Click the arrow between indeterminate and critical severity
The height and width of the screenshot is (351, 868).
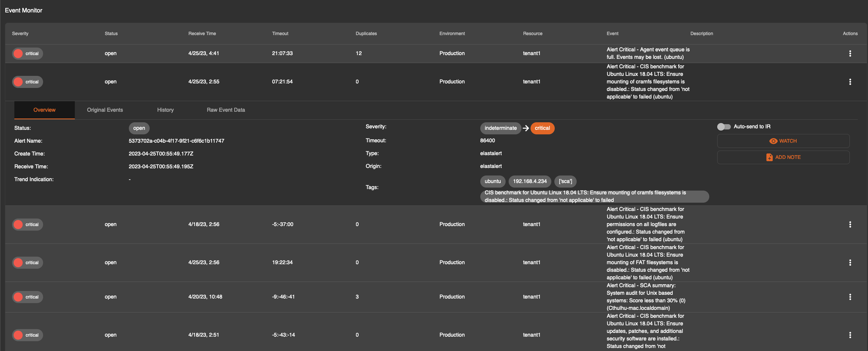[x=525, y=128]
